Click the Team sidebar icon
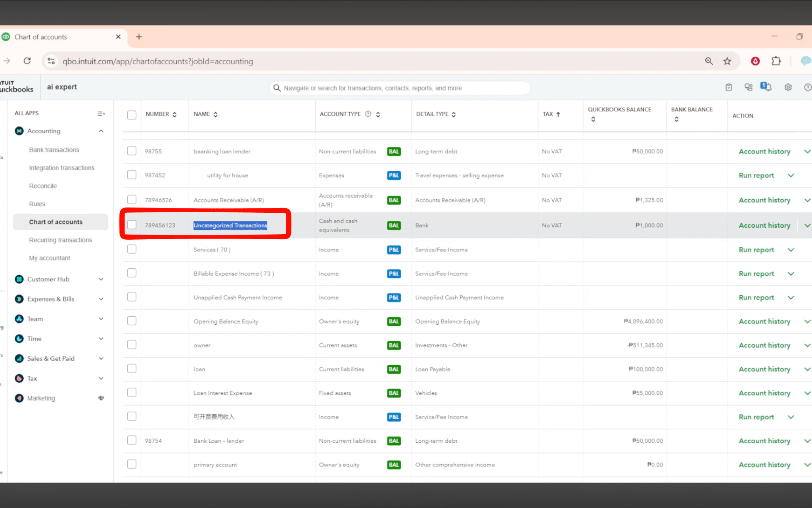Image resolution: width=812 pixels, height=508 pixels. coord(19,319)
